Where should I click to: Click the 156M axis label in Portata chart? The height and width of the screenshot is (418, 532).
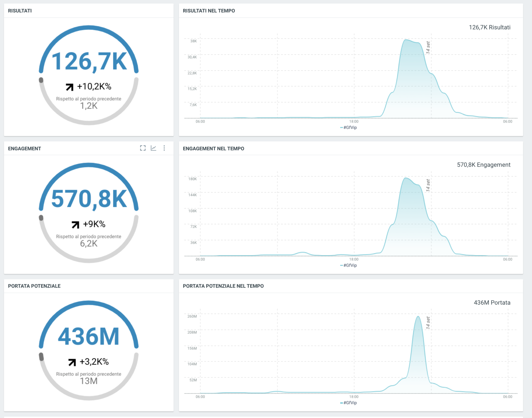tap(192, 348)
